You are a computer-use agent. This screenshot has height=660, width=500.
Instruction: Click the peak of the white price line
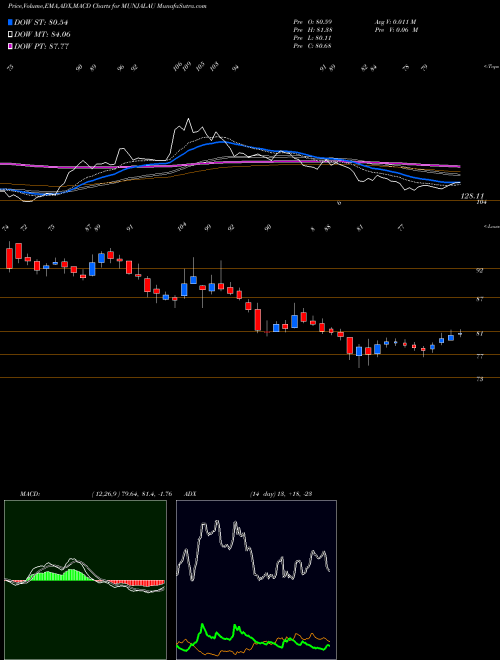point(188,120)
